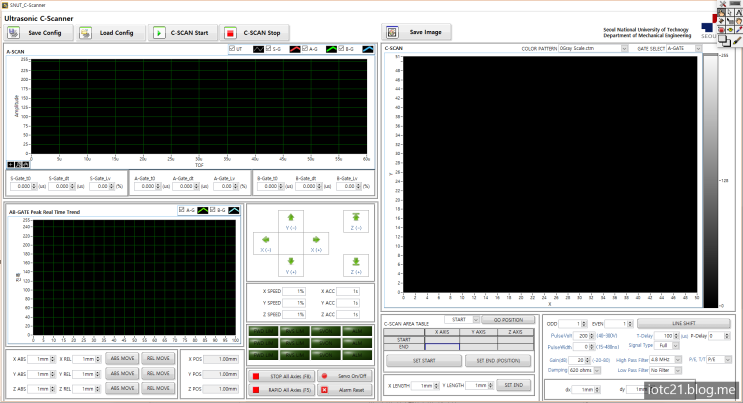The width and height of the screenshot is (743, 403).
Task: Open the Damping dropdown
Action: pos(597,370)
